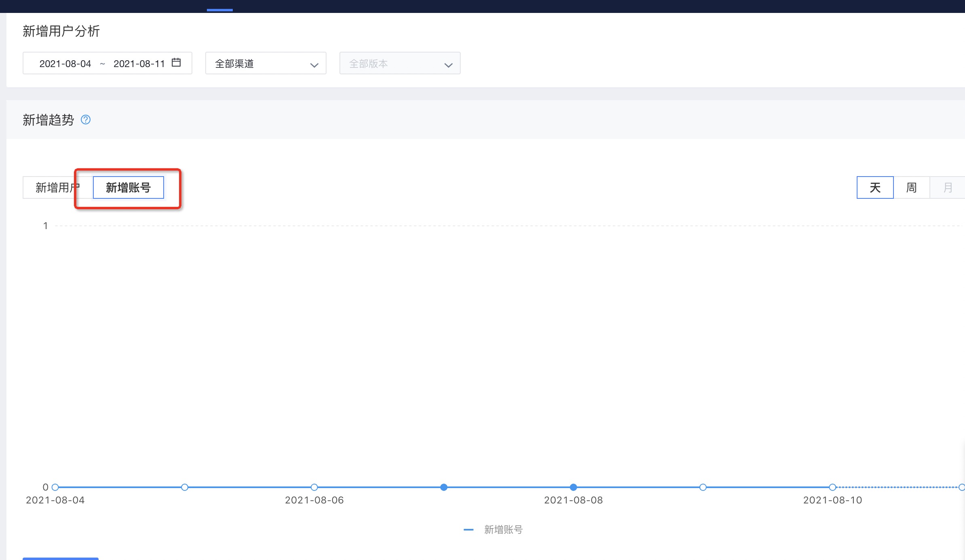Select the 2021-08-10 data point
The width and height of the screenshot is (965, 560).
[832, 487]
